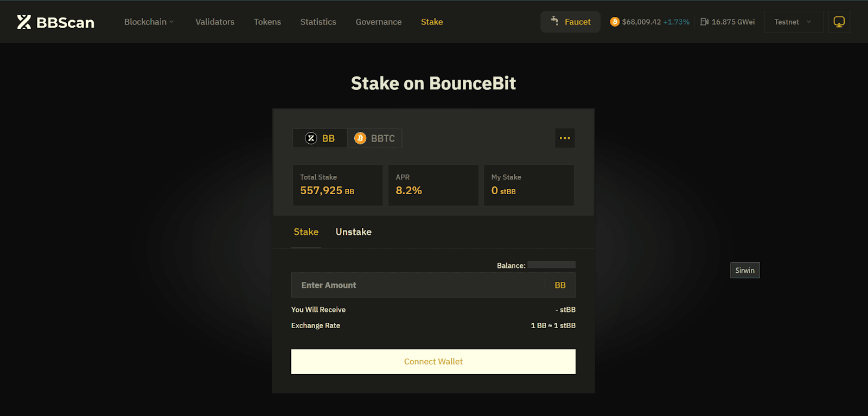This screenshot has height=416, width=868.
Task: Open the Statistics navigation link
Action: [318, 22]
